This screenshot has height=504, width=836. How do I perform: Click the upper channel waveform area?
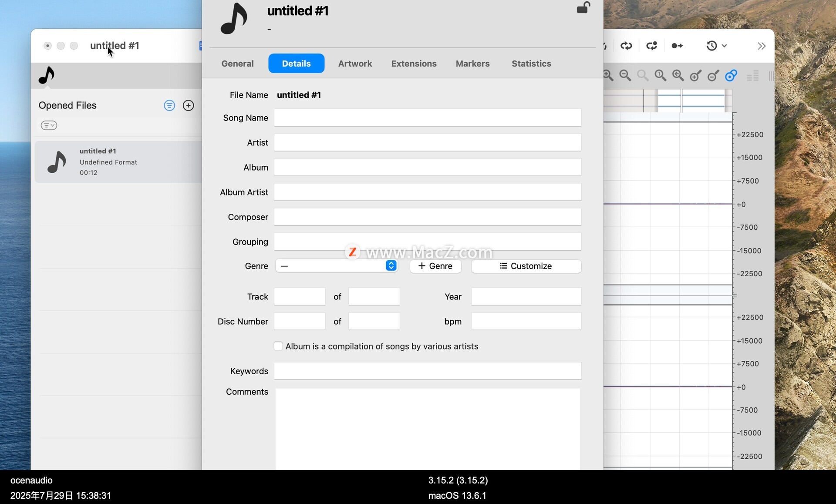coord(668,204)
